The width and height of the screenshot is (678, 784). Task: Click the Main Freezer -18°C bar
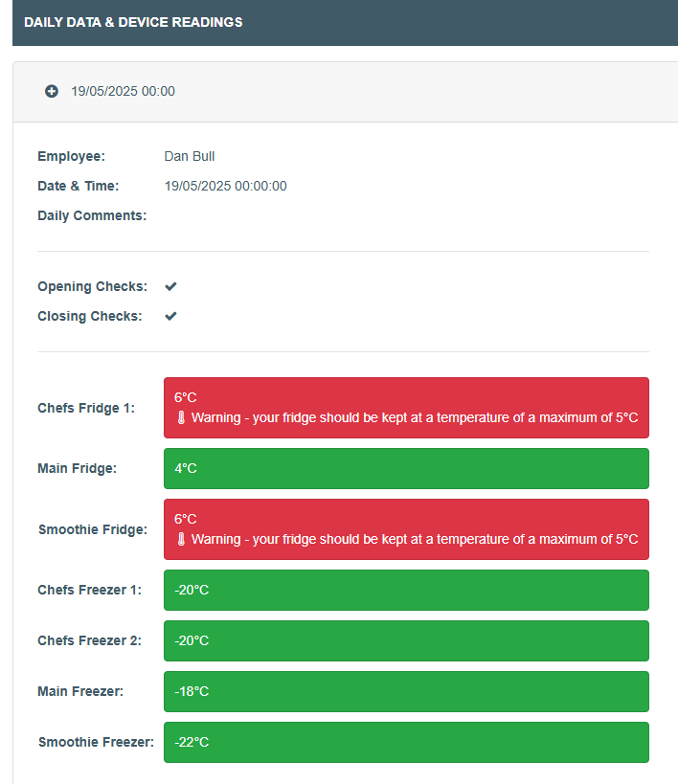click(406, 691)
